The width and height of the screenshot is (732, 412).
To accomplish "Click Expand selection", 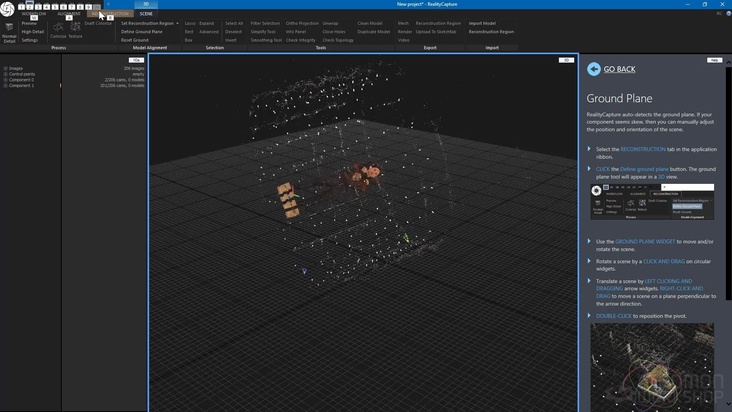I will [x=206, y=23].
